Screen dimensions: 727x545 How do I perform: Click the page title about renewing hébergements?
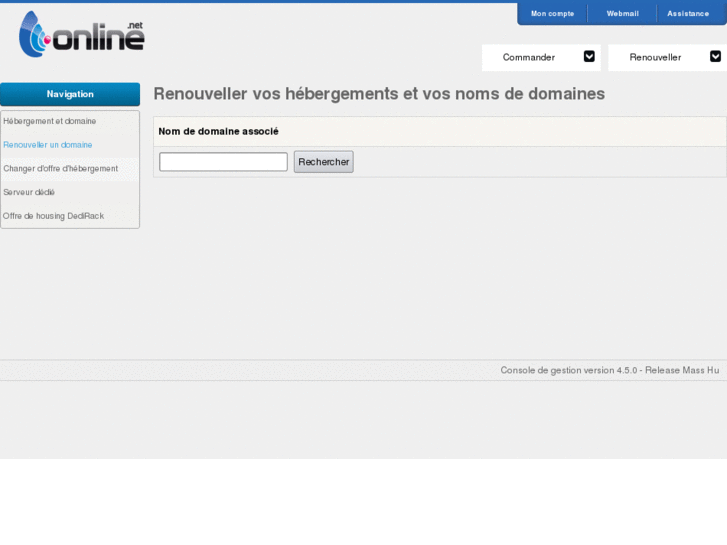coord(379,94)
